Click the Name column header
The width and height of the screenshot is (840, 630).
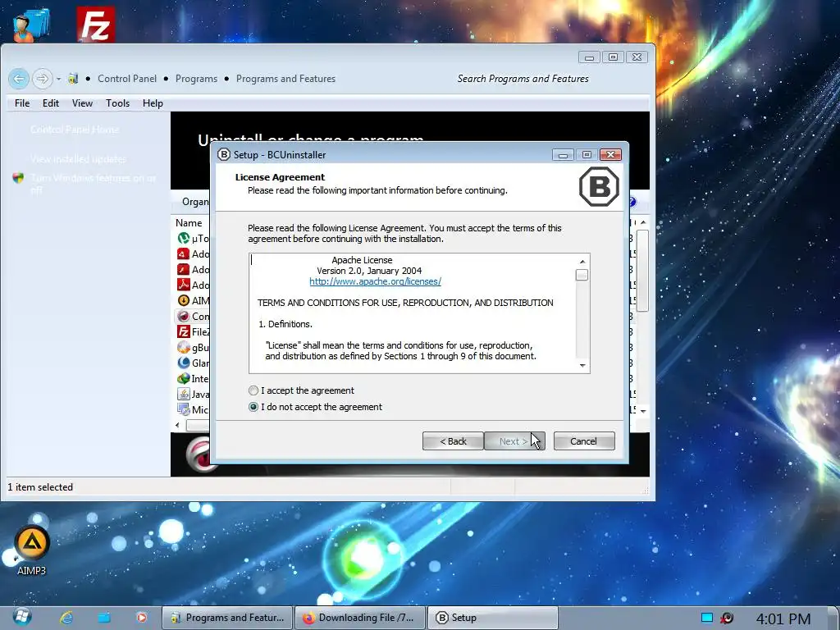[x=189, y=223]
